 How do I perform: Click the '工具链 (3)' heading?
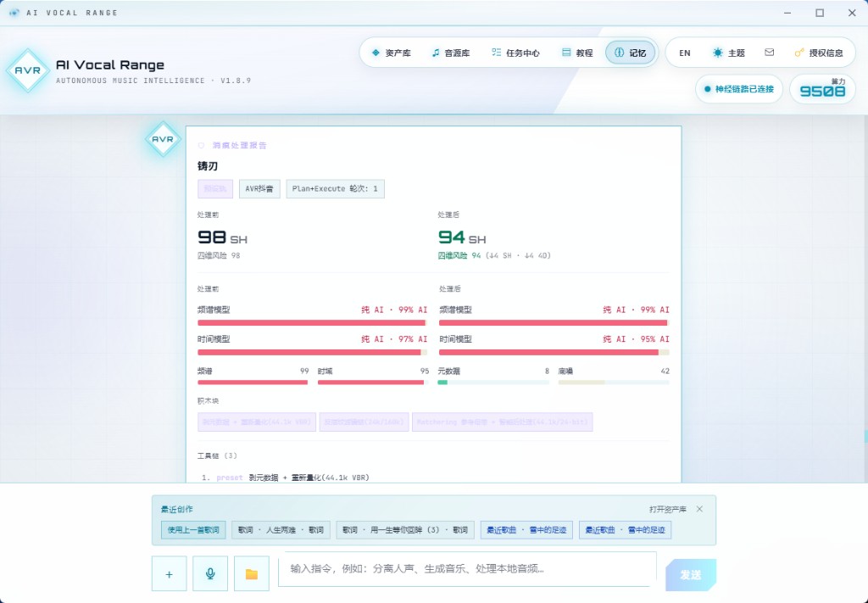[x=217, y=455]
